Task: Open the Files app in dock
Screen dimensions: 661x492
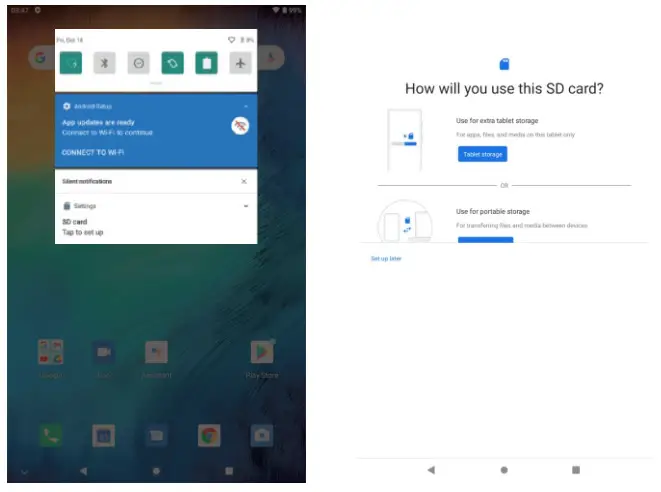Action: click(x=156, y=436)
